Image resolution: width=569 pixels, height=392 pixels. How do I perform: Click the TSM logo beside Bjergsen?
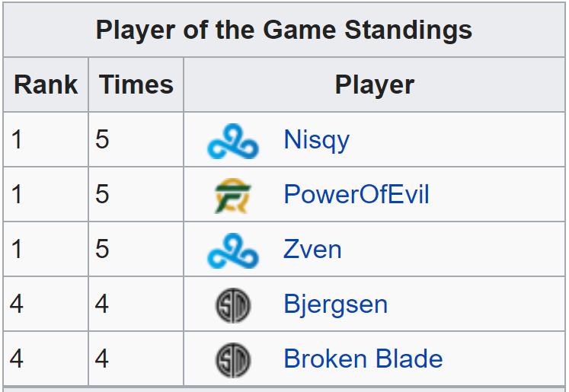coord(233,305)
